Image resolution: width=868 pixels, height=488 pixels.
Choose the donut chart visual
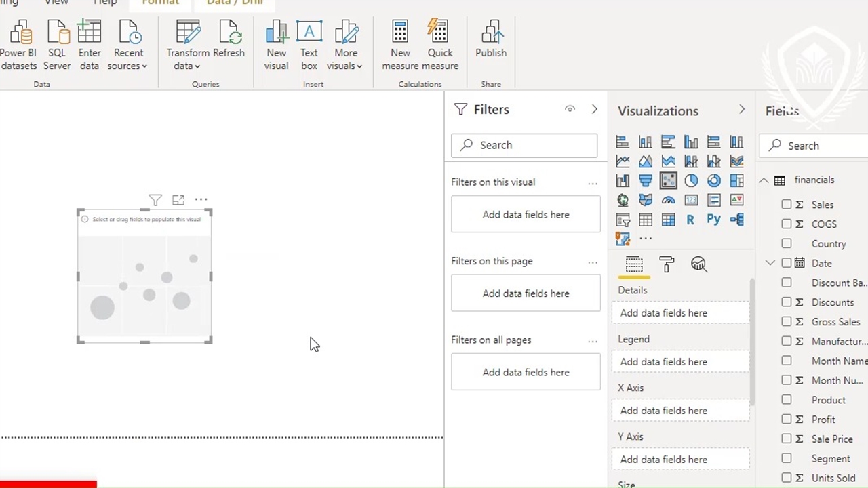(x=713, y=181)
